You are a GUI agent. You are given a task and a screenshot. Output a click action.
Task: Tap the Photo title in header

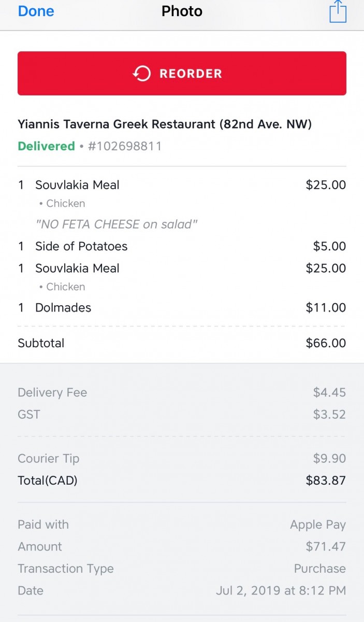click(x=182, y=11)
